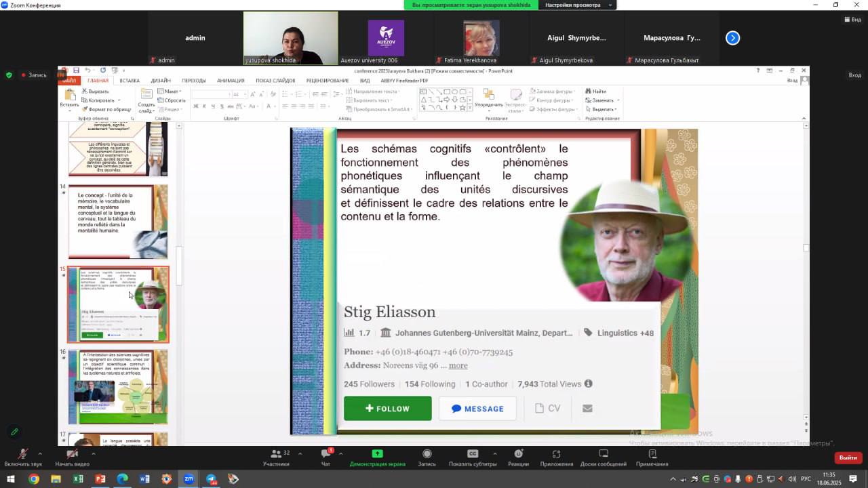The height and width of the screenshot is (488, 868).
Task: Click the green Share Screen button
Action: pos(378,457)
